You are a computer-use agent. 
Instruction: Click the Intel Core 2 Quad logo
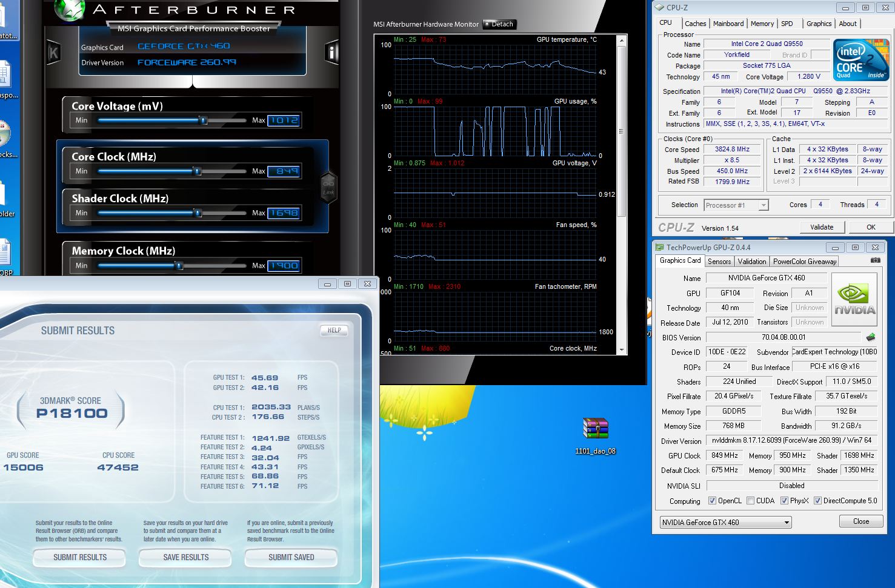pyautogui.click(x=860, y=60)
